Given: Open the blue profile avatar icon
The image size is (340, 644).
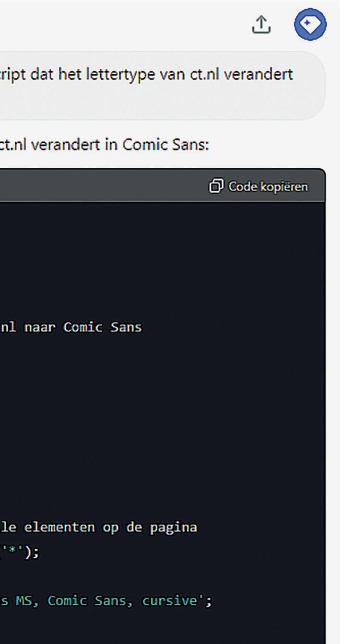Looking at the screenshot, I should (310, 24).
